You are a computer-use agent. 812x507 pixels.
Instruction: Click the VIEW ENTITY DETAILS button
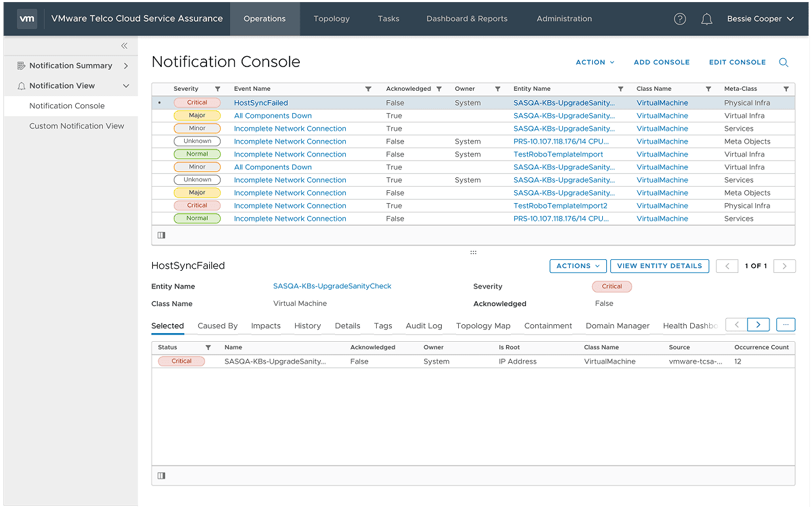click(x=659, y=266)
